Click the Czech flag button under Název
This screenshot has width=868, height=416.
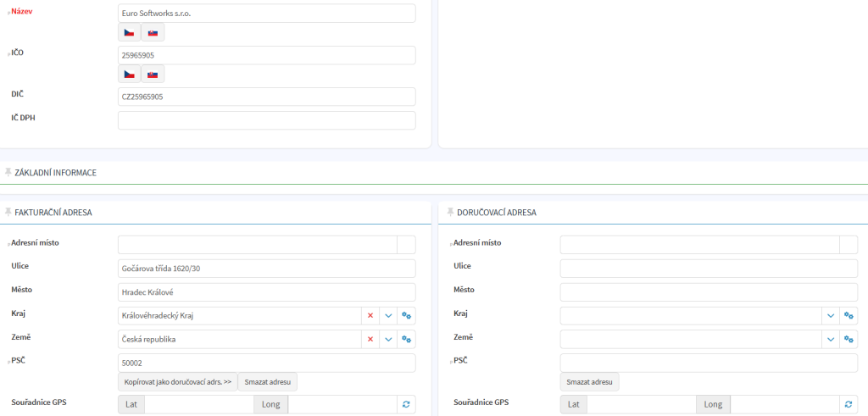pos(129,33)
